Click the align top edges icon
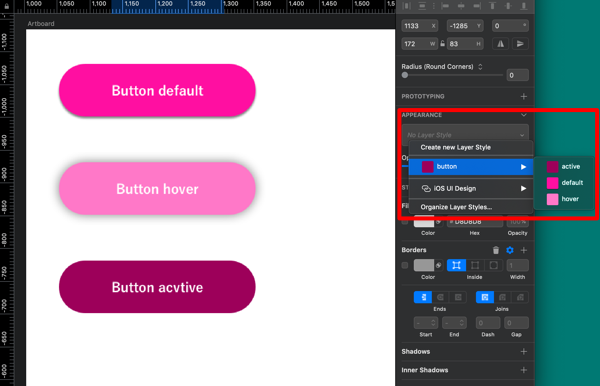This screenshot has height=386, width=600. click(492, 6)
